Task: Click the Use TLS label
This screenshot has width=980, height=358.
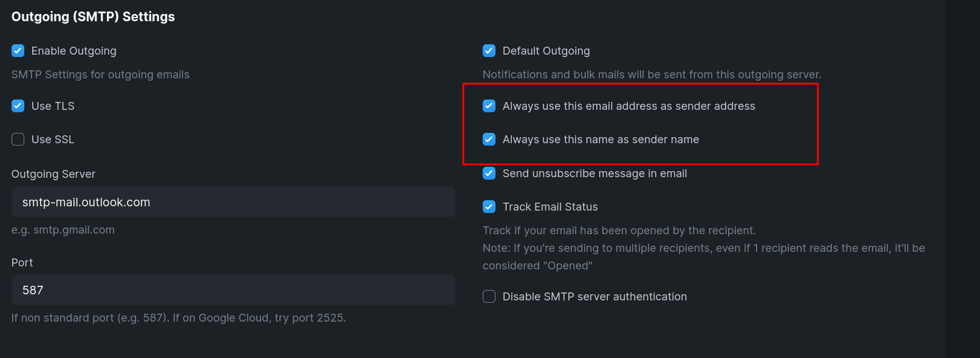Action: (53, 106)
